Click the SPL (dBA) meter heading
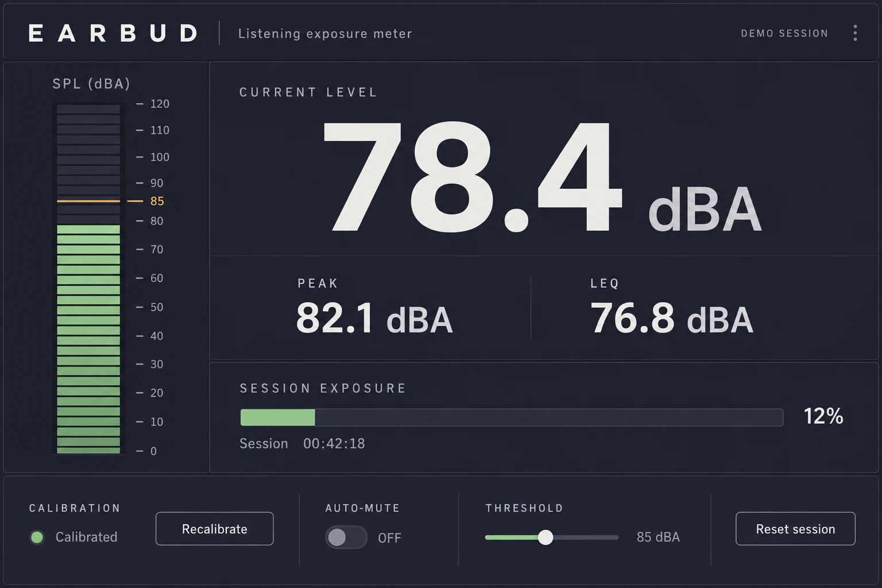 click(91, 84)
